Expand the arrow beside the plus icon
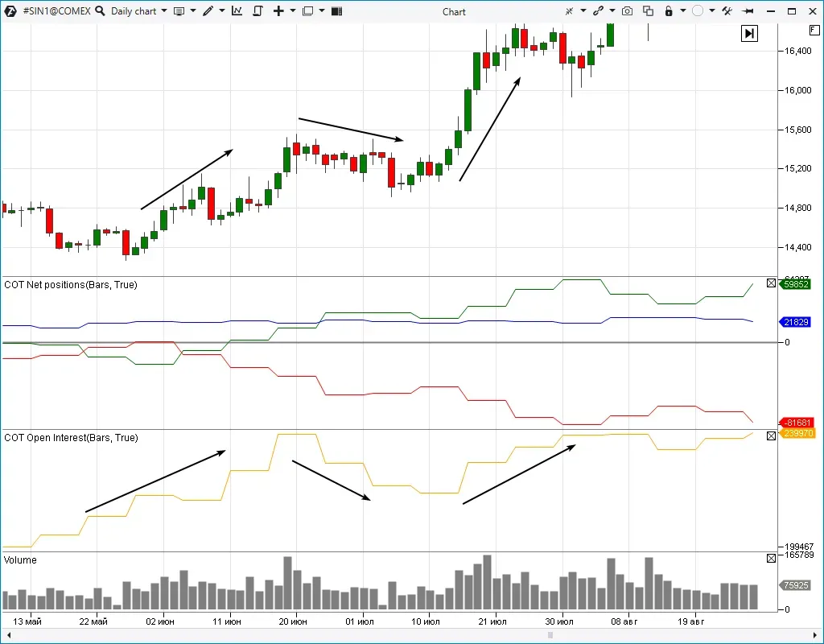The height and width of the screenshot is (644, 824). (x=293, y=11)
